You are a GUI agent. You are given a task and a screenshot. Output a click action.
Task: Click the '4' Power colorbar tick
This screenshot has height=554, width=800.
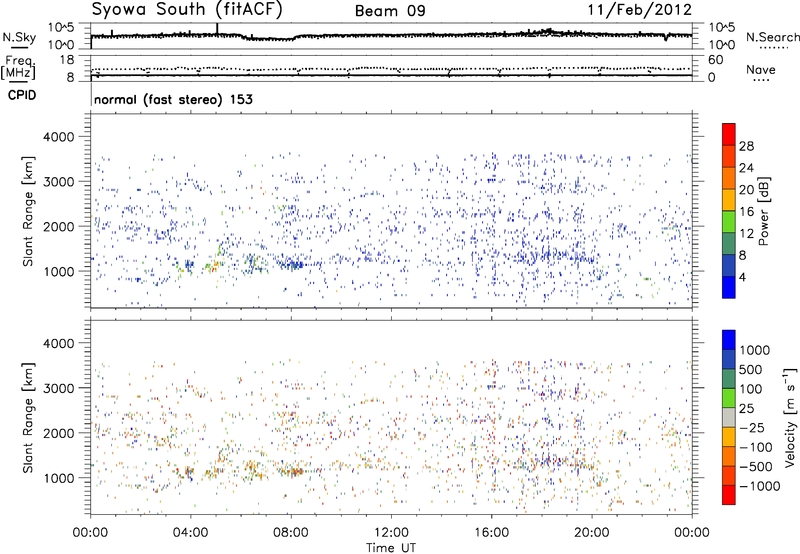pos(742,277)
